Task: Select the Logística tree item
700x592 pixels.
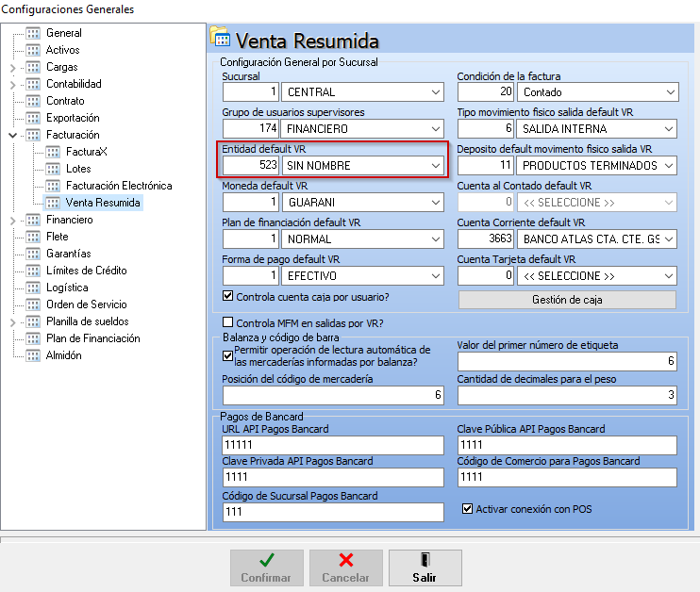Action: (x=67, y=288)
